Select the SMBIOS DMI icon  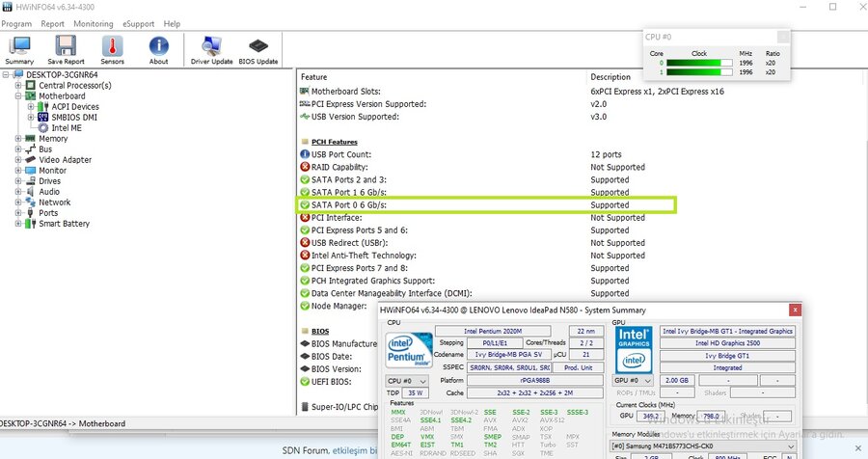point(43,117)
